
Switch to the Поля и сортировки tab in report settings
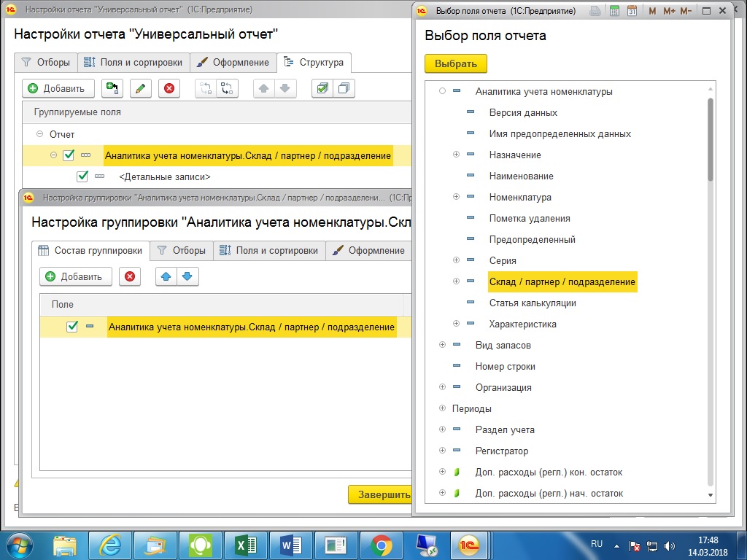133,62
